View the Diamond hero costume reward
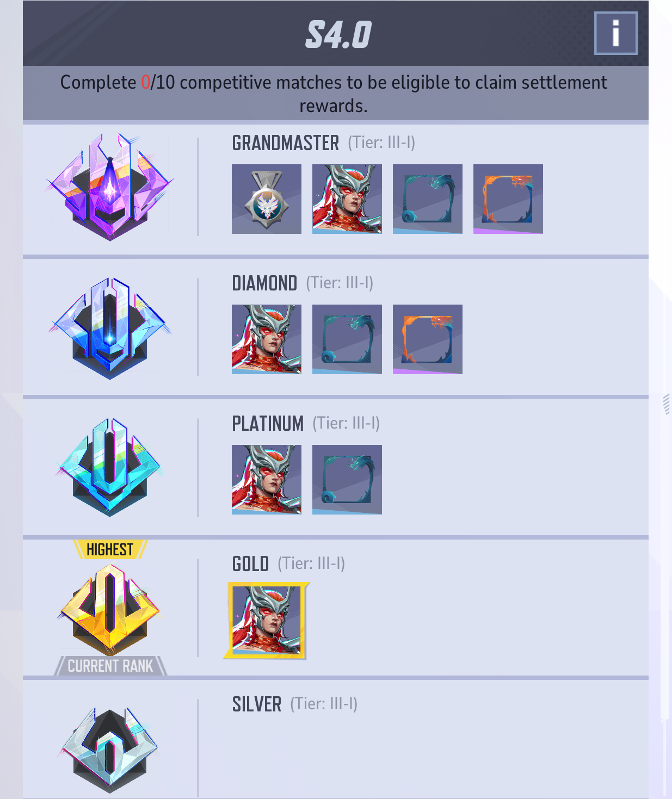Image resolution: width=672 pixels, height=799 pixels. click(x=267, y=339)
